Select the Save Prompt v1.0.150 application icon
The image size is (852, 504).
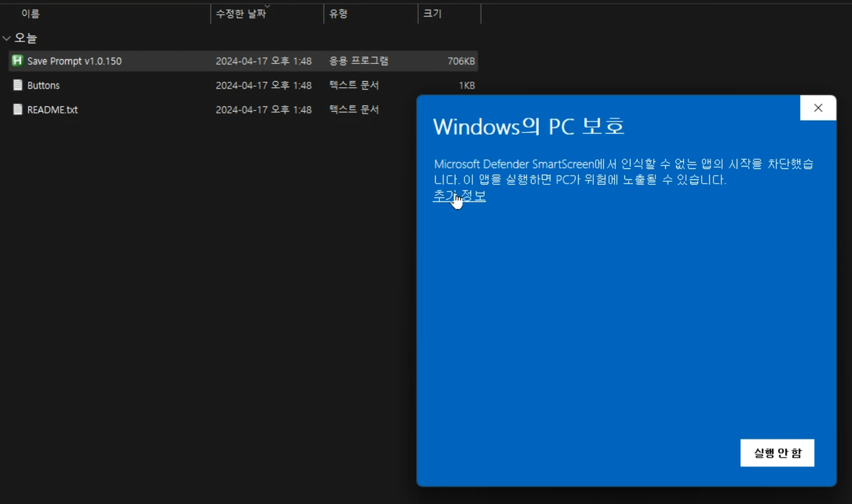(x=17, y=61)
